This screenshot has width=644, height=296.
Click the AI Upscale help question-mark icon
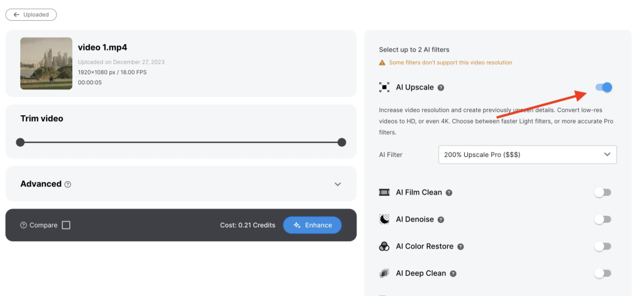(441, 88)
